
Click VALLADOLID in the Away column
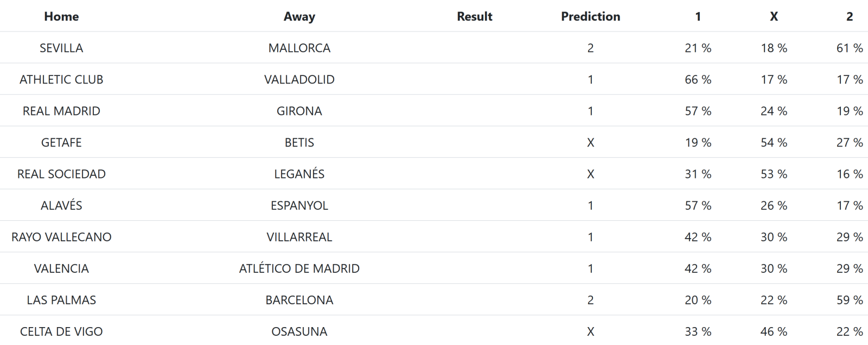point(299,79)
